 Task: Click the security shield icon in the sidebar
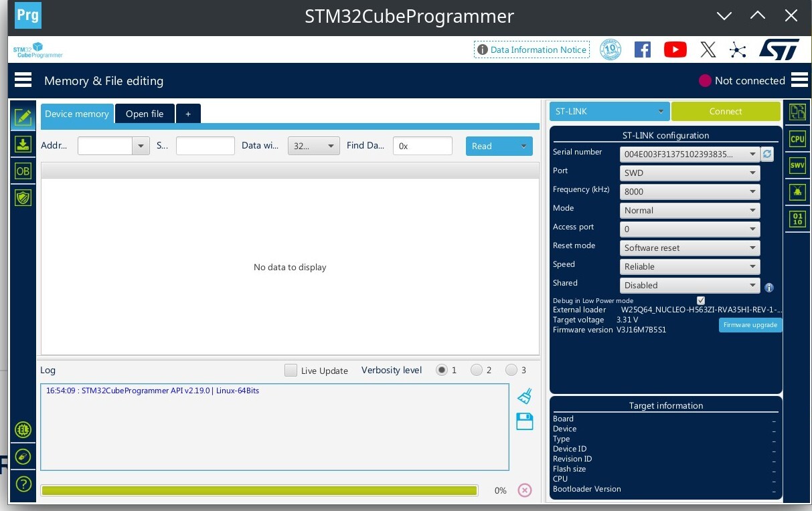(x=23, y=197)
